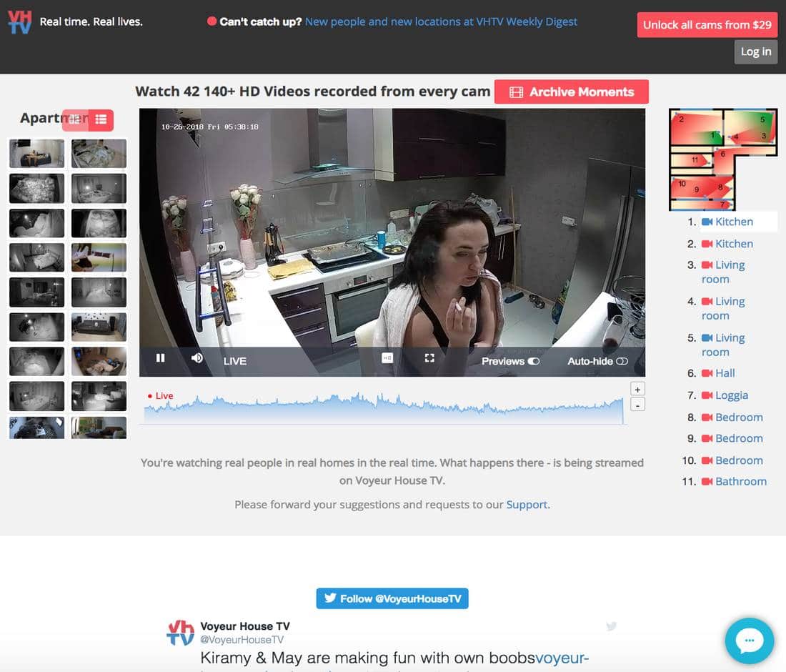Select 7. Loggia camera link
786x672 pixels.
pyautogui.click(x=732, y=395)
